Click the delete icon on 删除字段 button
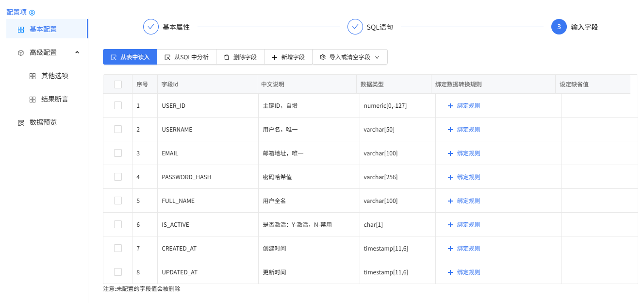Viewport: 644px width, 303px height. [x=226, y=57]
